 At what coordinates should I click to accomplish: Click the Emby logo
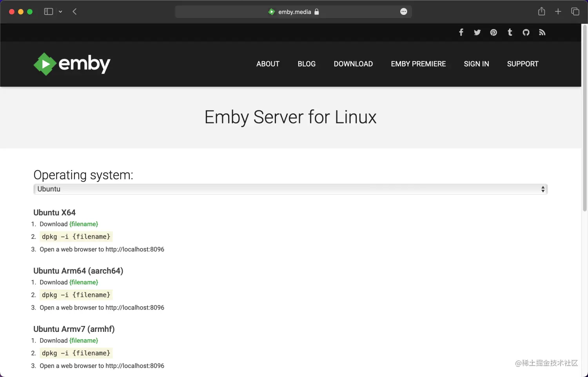(x=72, y=64)
